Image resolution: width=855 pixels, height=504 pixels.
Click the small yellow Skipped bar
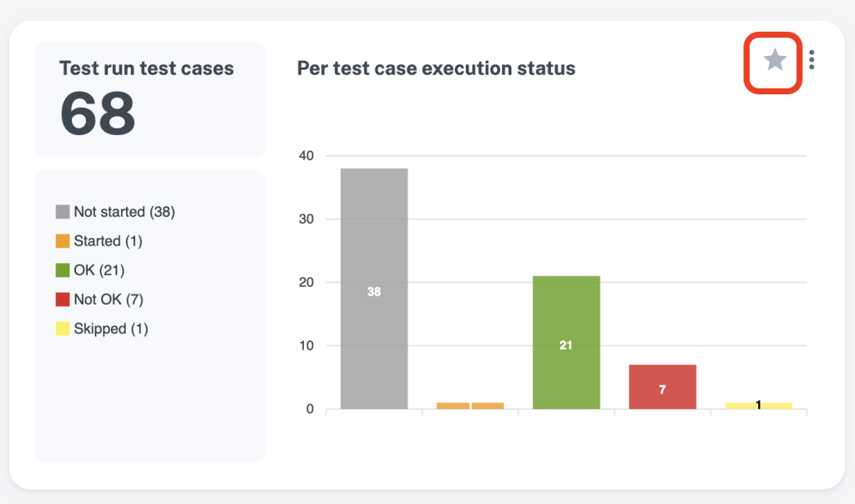tap(758, 406)
